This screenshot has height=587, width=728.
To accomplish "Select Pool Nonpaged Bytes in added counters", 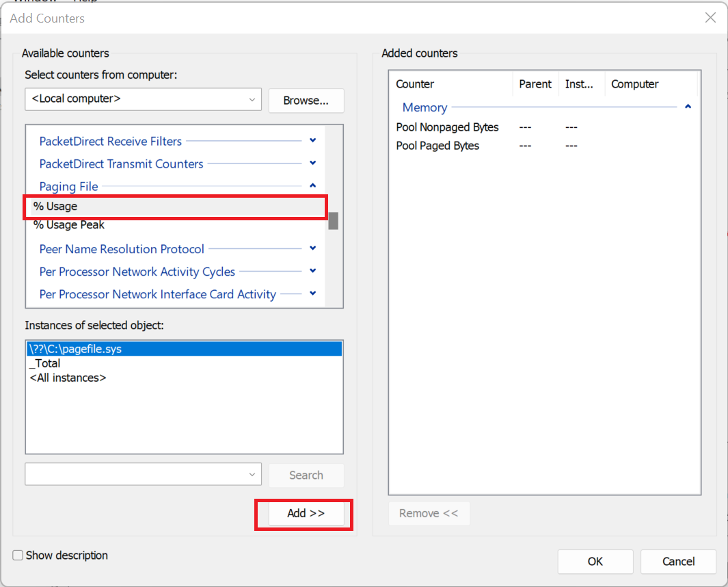I will 447,127.
